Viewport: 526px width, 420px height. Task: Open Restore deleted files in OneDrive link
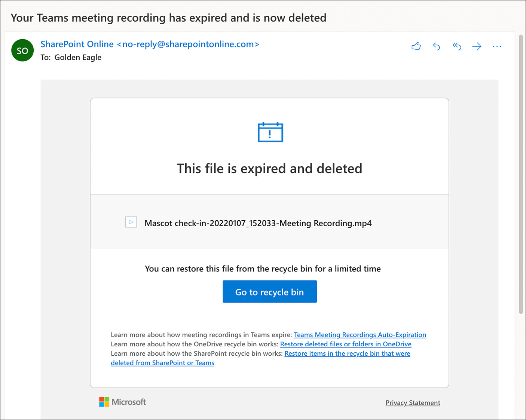pyautogui.click(x=345, y=344)
